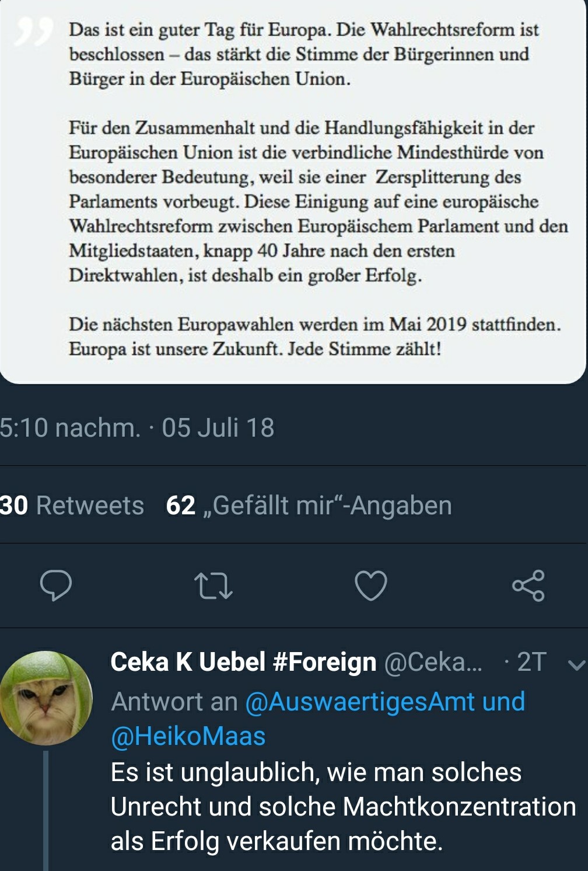View the 62 "Gefällt mir"-Angaben list
Screen dimensions: 588x871
tap(309, 505)
